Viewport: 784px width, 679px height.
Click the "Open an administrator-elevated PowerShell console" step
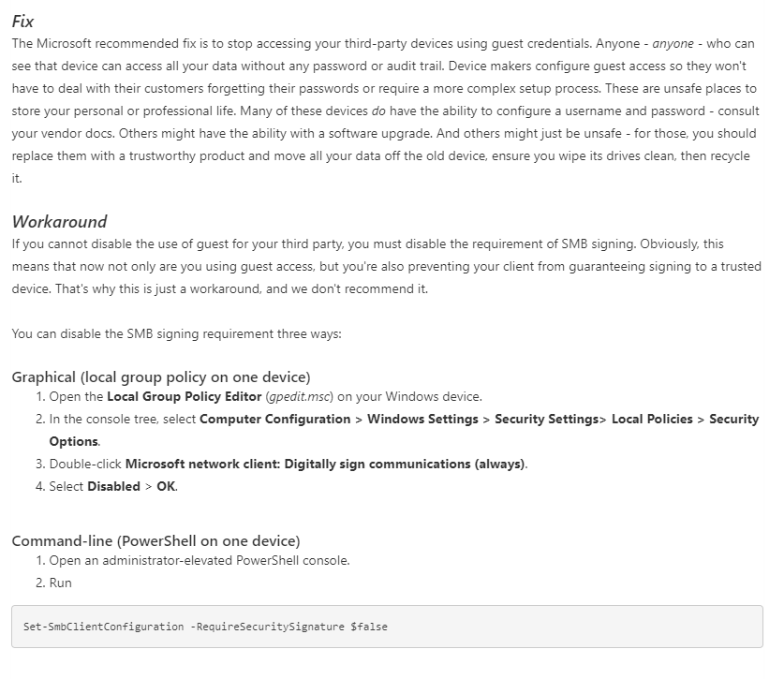[199, 560]
